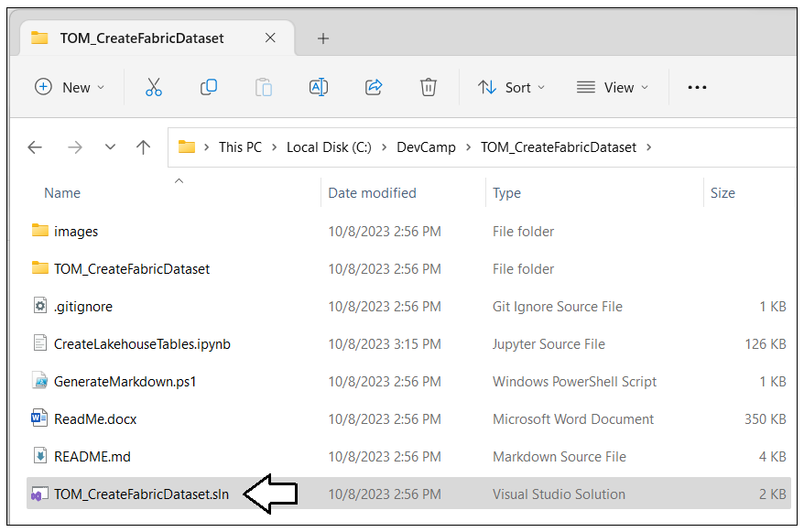Select the TOM_CreateFabricDataset folder name in list

click(x=132, y=269)
